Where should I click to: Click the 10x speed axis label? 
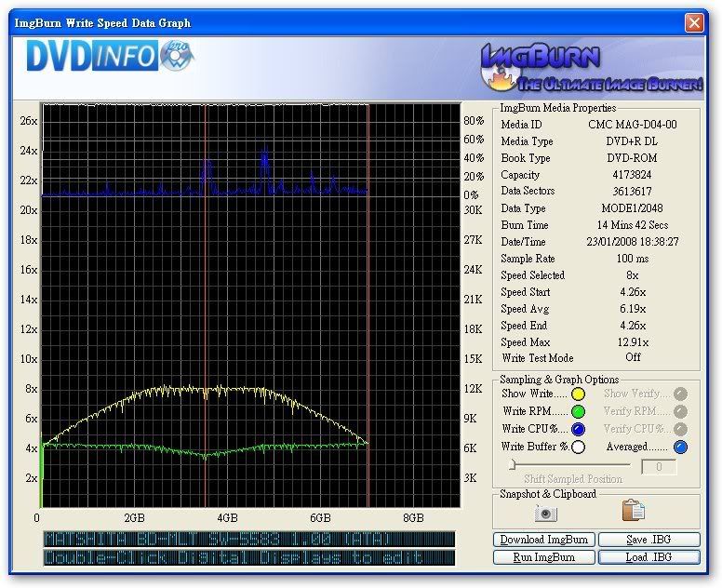point(29,359)
